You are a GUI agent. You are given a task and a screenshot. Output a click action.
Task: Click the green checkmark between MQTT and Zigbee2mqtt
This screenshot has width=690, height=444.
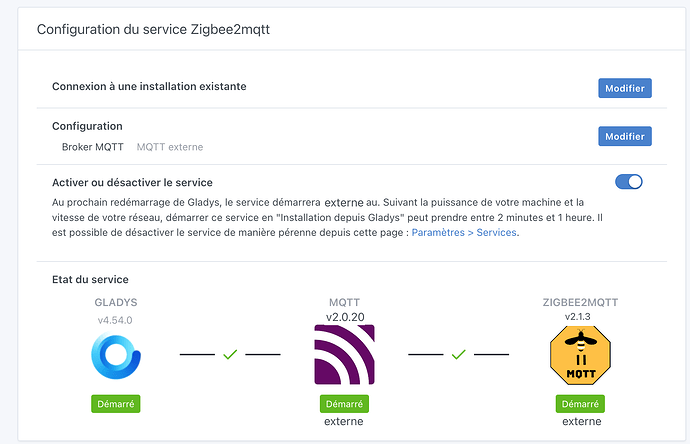[459, 354]
